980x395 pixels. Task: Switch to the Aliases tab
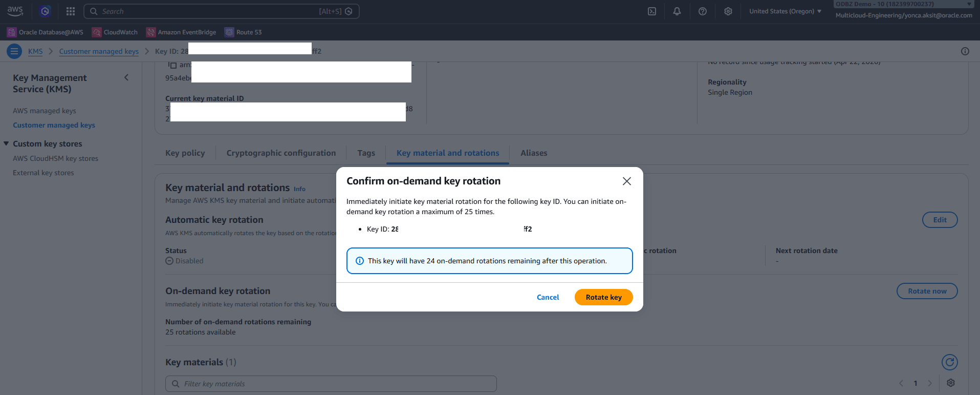(x=534, y=153)
